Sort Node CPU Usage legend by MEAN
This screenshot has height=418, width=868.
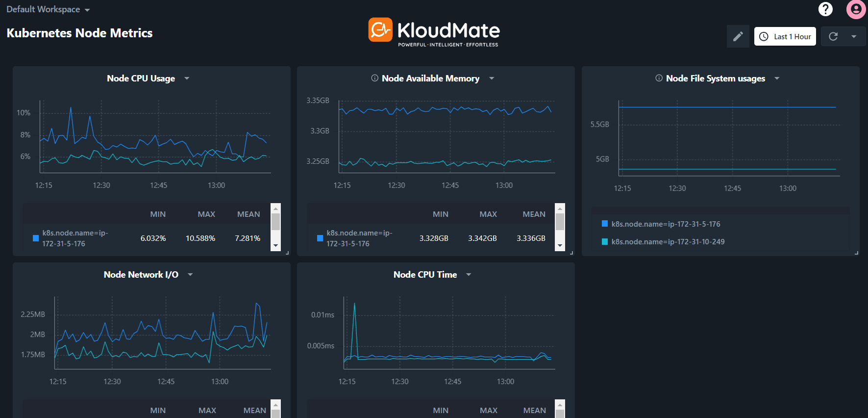tap(248, 214)
